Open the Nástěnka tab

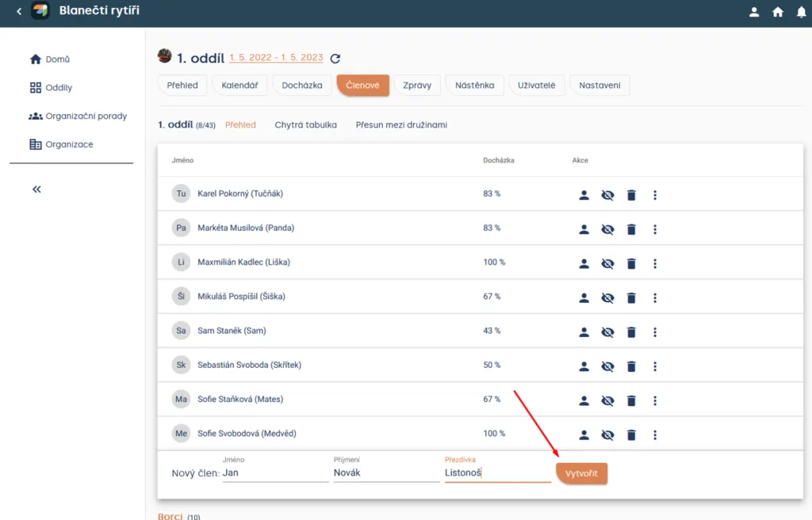[x=474, y=86]
